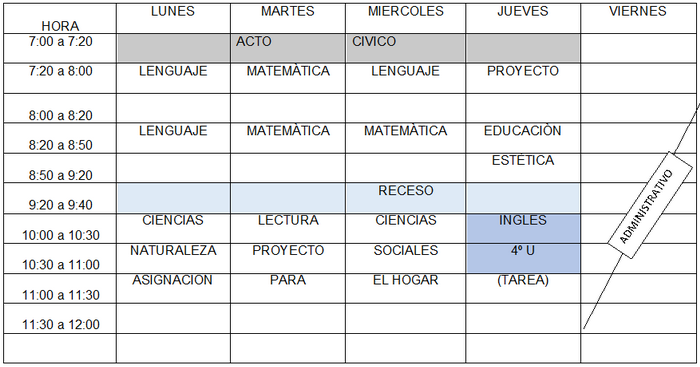
Task: Select the SOCIALES cell under MIERCOLES
Action: click(405, 259)
